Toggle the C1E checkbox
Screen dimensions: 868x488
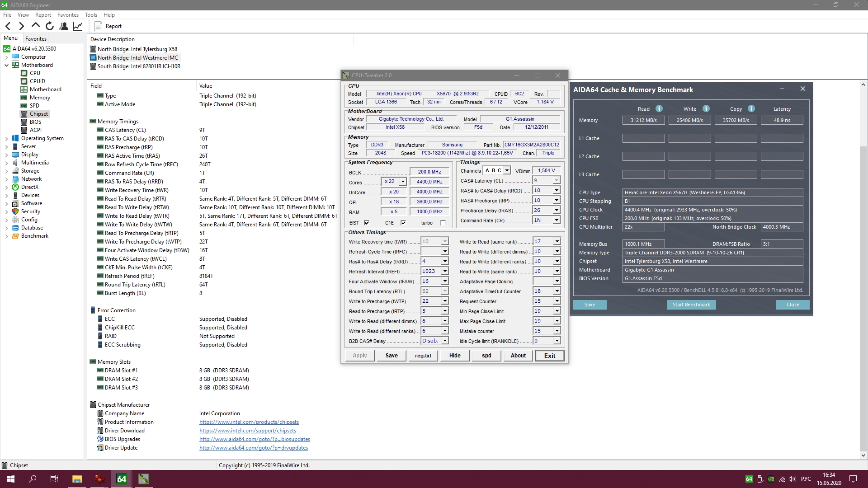click(x=403, y=223)
